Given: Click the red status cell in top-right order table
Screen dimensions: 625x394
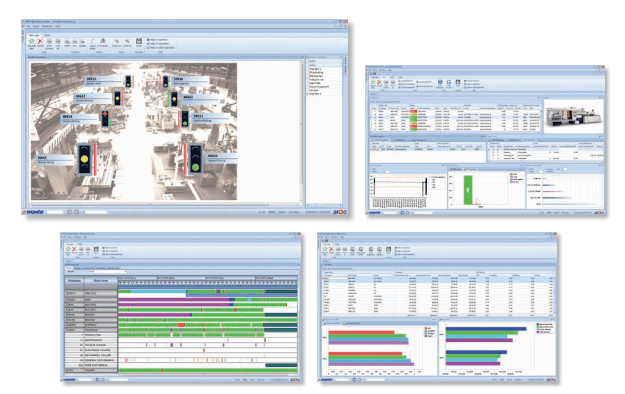Looking at the screenshot, I should coord(413,112).
